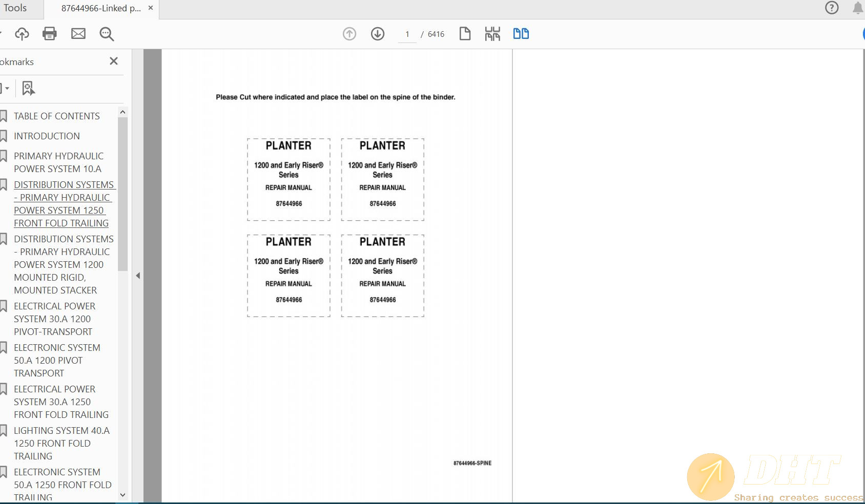This screenshot has width=865, height=504.
Task: Go to next page with down arrow
Action: (378, 34)
